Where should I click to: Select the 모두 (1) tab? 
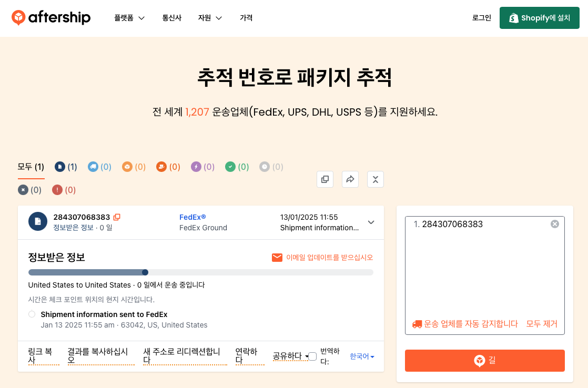(31, 167)
